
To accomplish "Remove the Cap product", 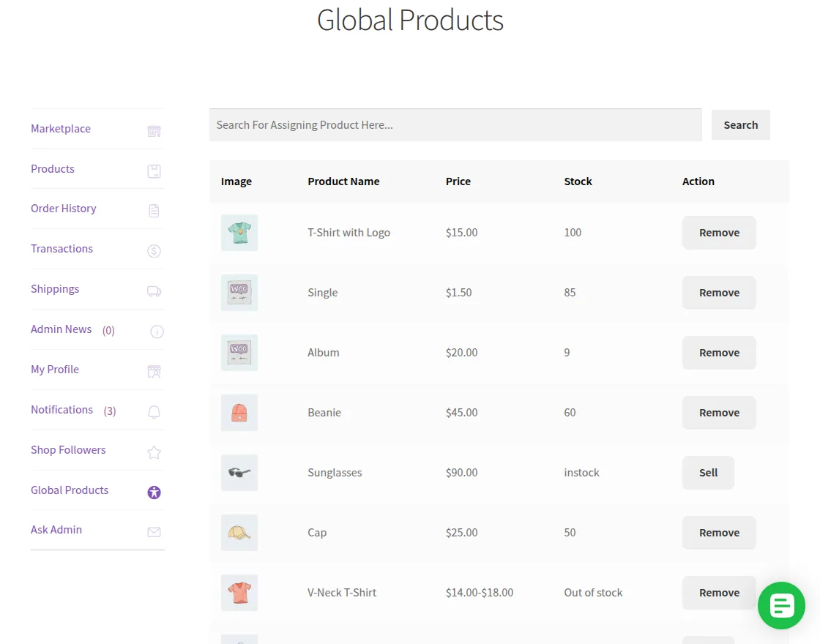I will tap(719, 533).
